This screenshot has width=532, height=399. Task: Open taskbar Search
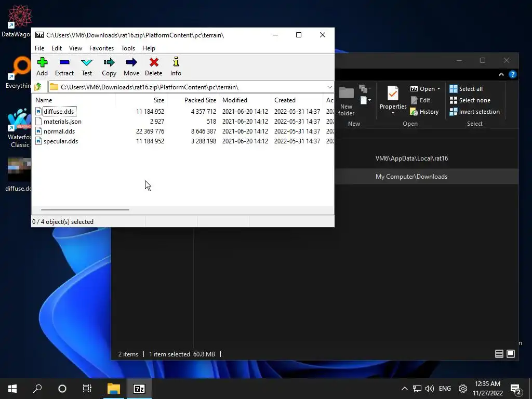(37, 389)
